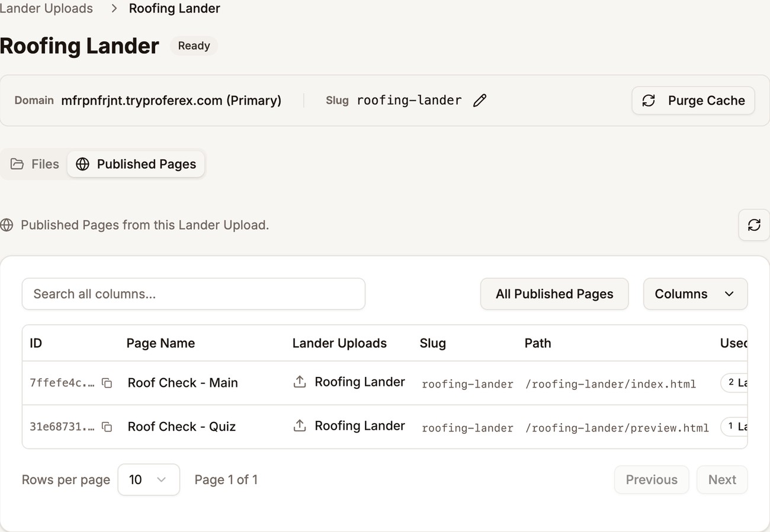The width and height of the screenshot is (770, 532).
Task: Click the All Published Pages button
Action: coord(554,294)
